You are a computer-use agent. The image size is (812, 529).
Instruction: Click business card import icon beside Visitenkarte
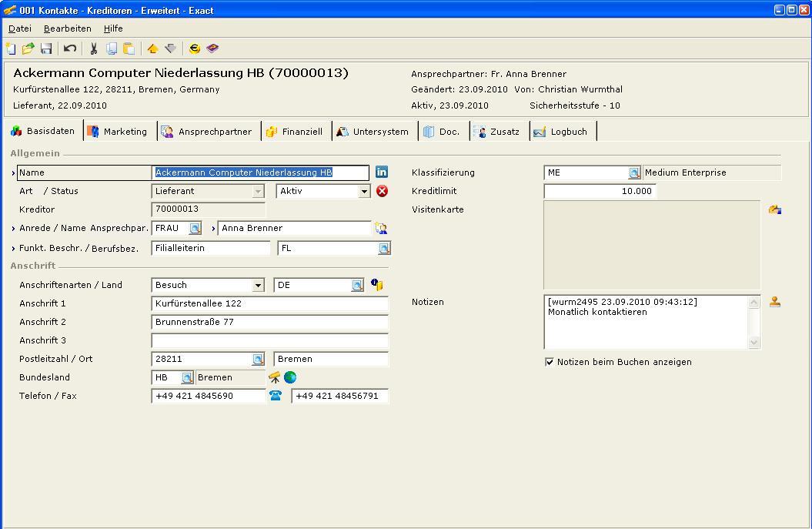(x=775, y=209)
